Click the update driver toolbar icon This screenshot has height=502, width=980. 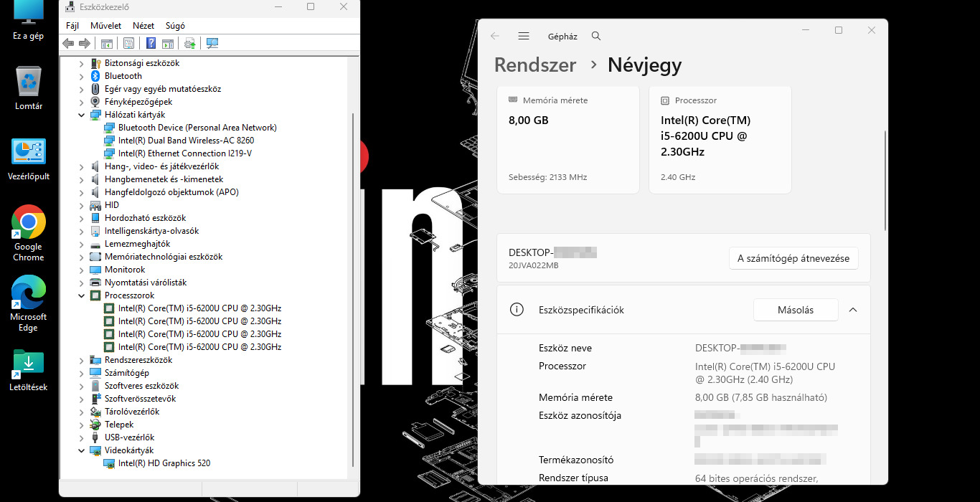point(190,44)
